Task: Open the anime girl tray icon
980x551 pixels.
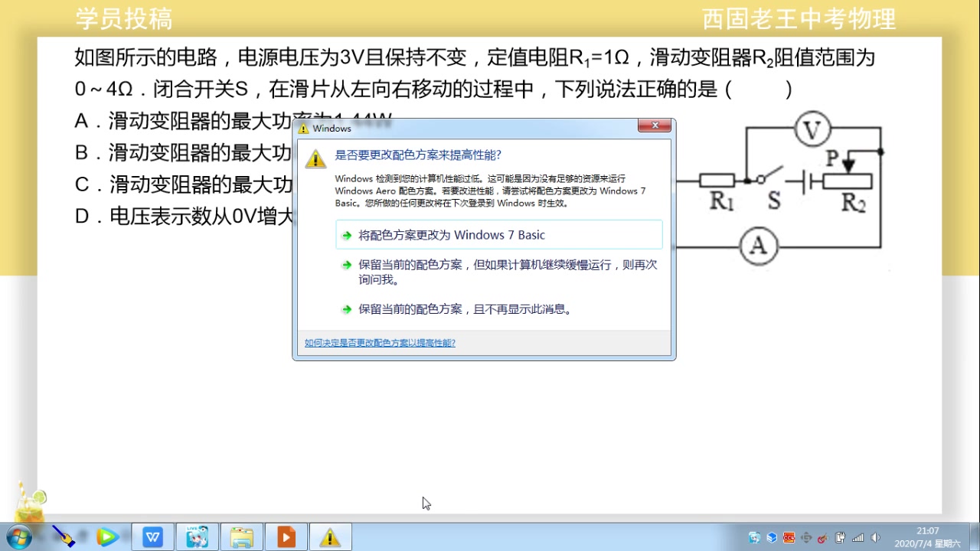Action: click(755, 537)
